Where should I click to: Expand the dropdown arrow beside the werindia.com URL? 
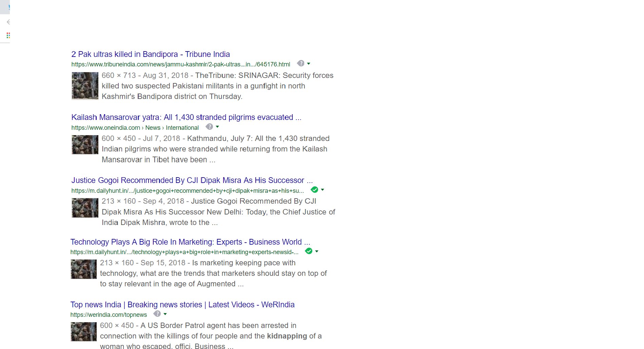pos(165,314)
